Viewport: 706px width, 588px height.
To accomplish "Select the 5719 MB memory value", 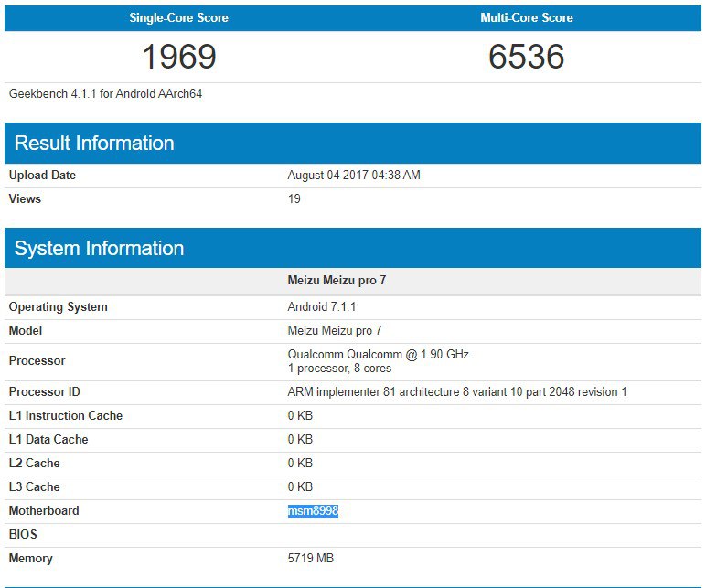I will [x=311, y=559].
